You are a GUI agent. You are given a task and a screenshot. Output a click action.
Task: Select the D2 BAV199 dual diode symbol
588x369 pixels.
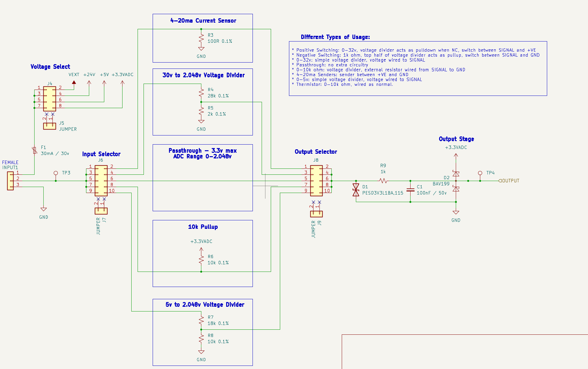pyautogui.click(x=455, y=181)
